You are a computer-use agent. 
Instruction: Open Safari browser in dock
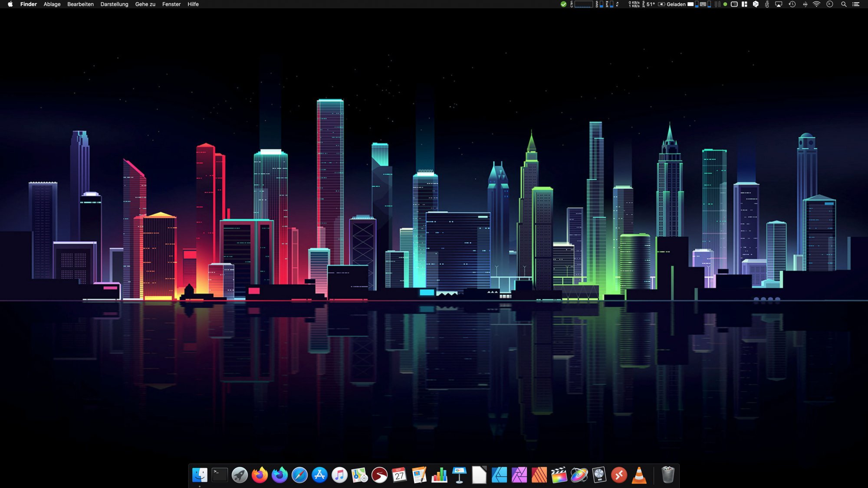pyautogui.click(x=299, y=475)
